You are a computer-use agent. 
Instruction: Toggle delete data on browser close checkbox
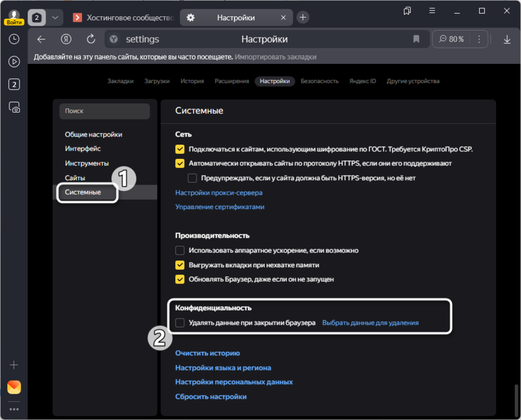pos(180,323)
